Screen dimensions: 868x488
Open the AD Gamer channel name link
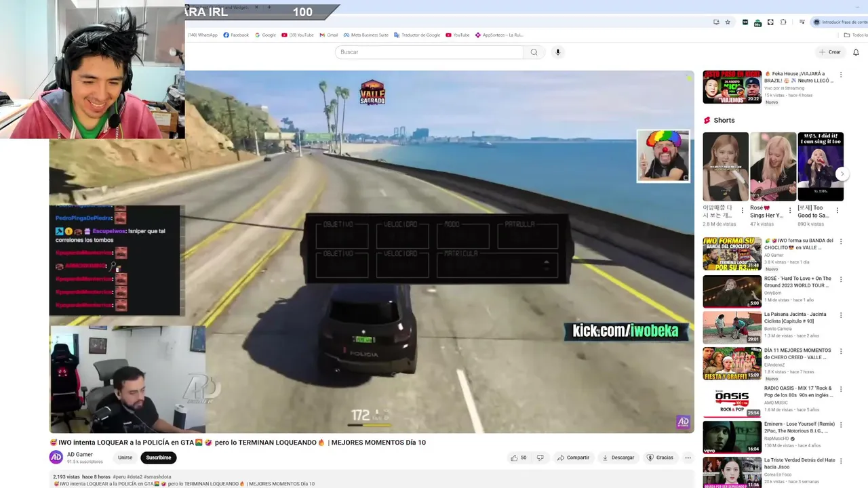click(x=80, y=455)
